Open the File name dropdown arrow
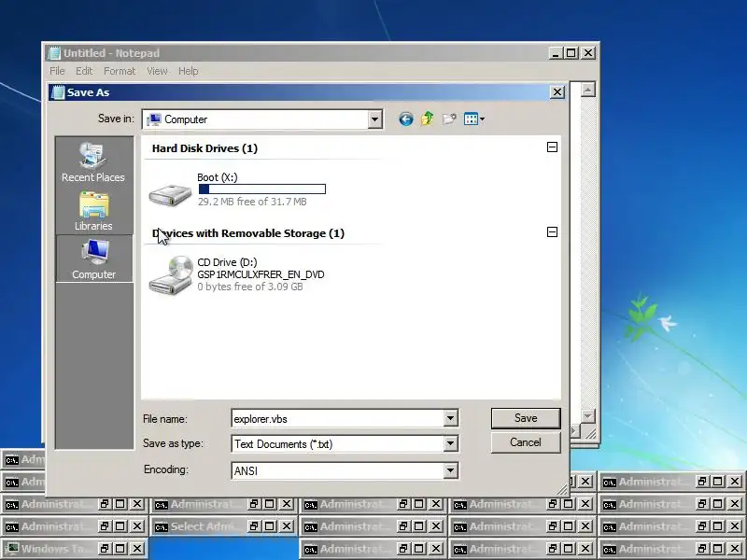The width and height of the screenshot is (747, 560). pyautogui.click(x=450, y=418)
